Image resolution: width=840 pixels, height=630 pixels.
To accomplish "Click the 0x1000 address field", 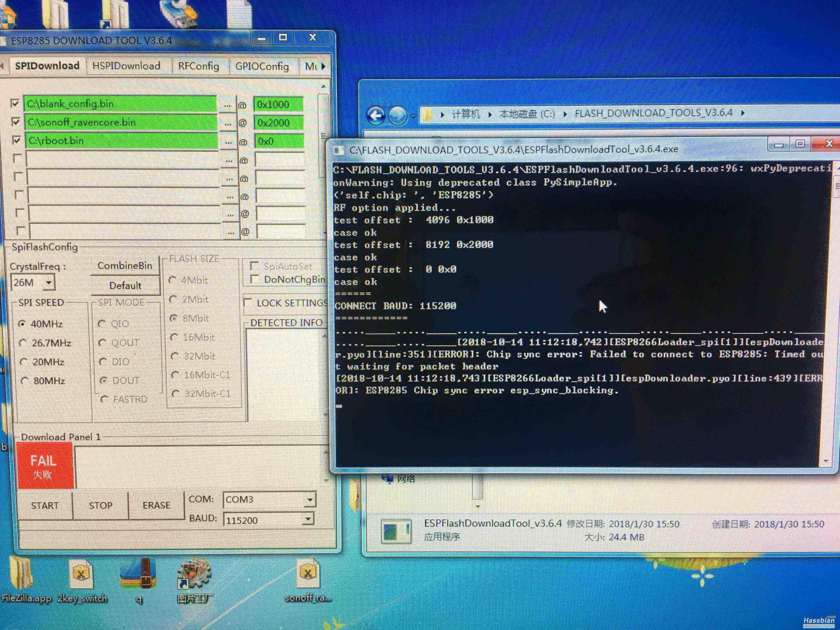I will 279,104.
